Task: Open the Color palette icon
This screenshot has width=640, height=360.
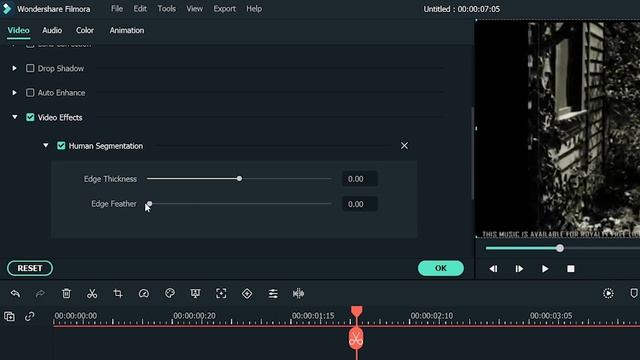Action: click(170, 293)
